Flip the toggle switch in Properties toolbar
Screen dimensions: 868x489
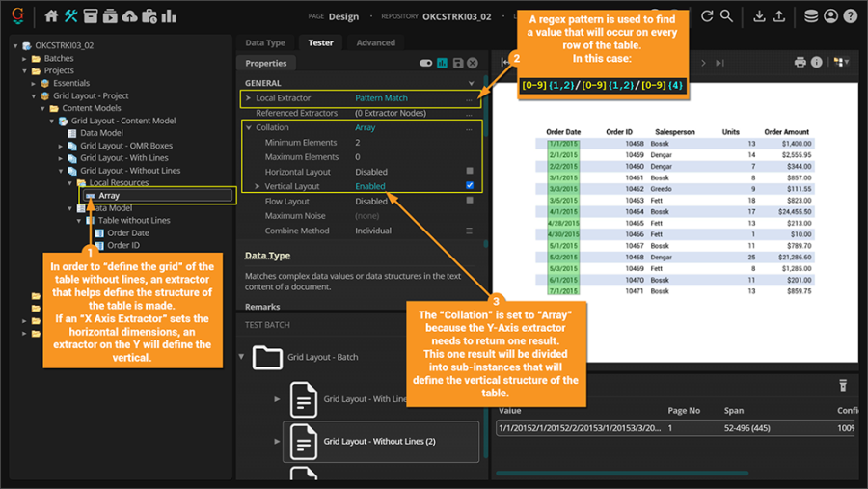(425, 63)
